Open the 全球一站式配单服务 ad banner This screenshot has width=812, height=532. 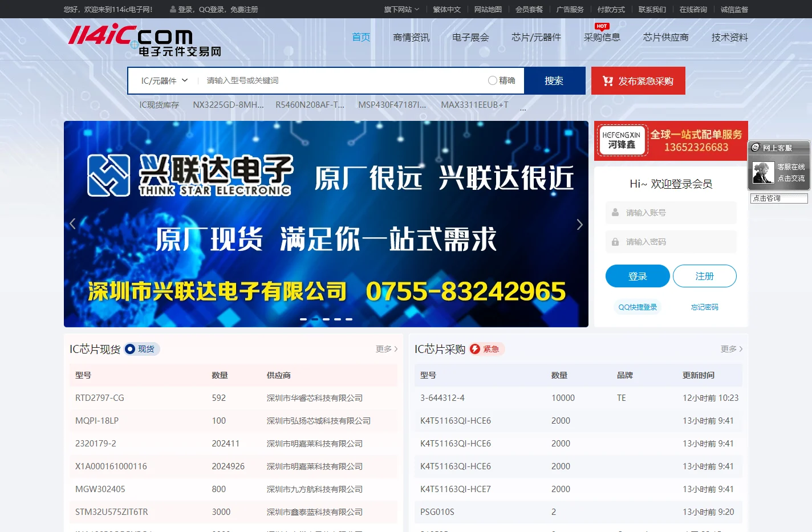tap(671, 141)
